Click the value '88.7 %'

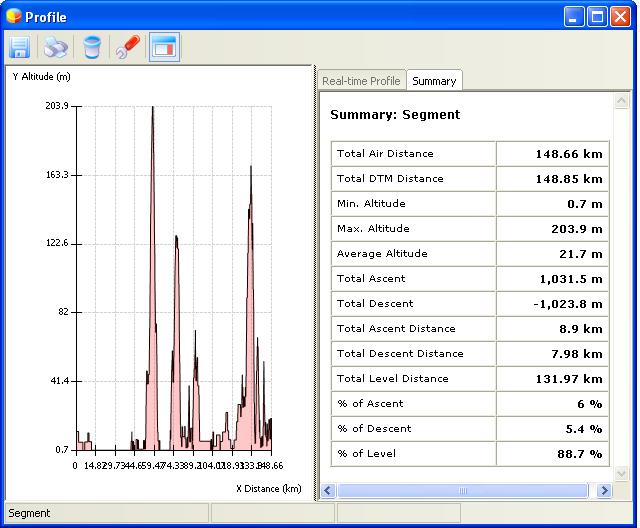coord(580,454)
